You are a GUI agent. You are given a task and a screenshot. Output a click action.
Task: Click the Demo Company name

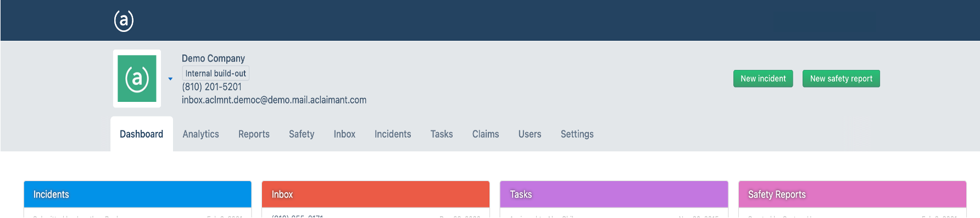tap(213, 58)
